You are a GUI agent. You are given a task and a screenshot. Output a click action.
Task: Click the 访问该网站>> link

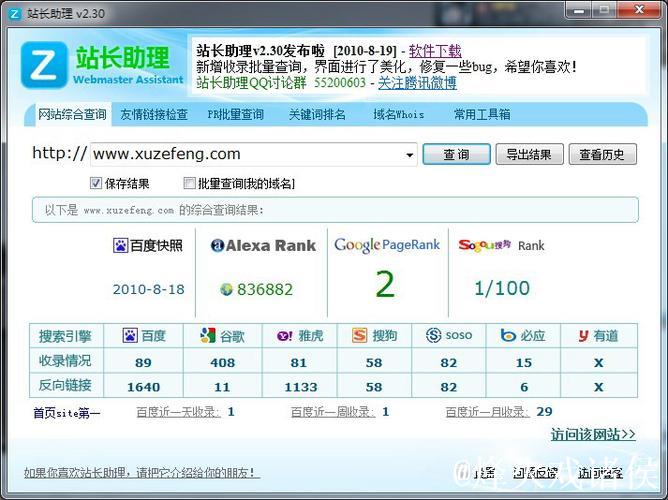point(593,434)
